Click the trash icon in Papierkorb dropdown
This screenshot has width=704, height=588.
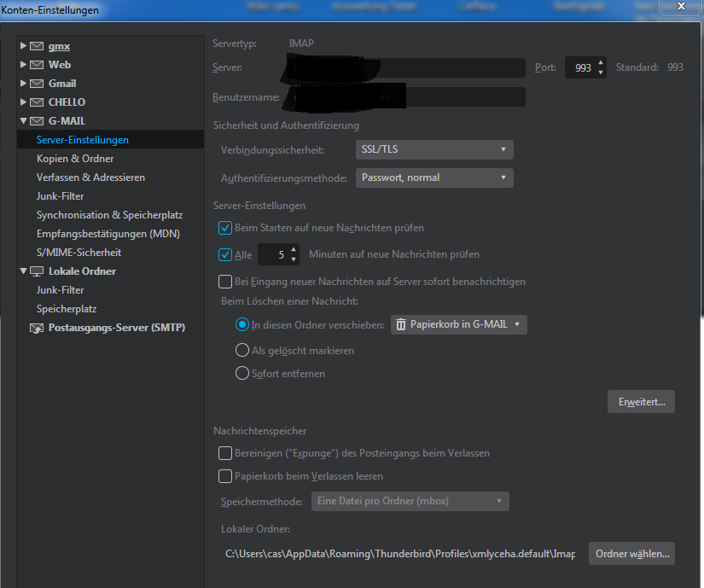click(x=401, y=324)
